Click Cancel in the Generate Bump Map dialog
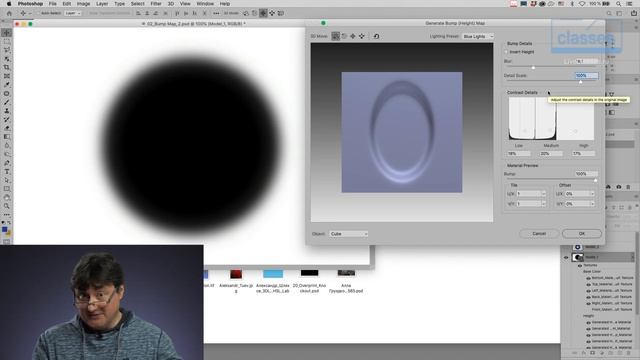 (x=539, y=234)
